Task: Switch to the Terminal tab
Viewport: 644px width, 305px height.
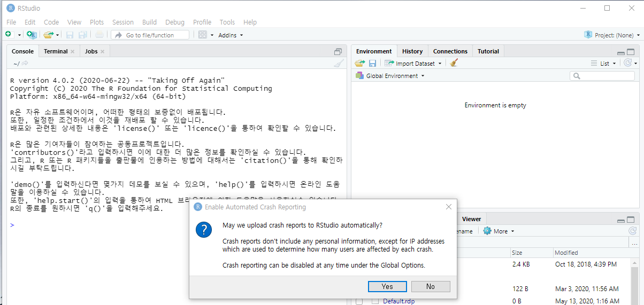Action: [x=56, y=51]
